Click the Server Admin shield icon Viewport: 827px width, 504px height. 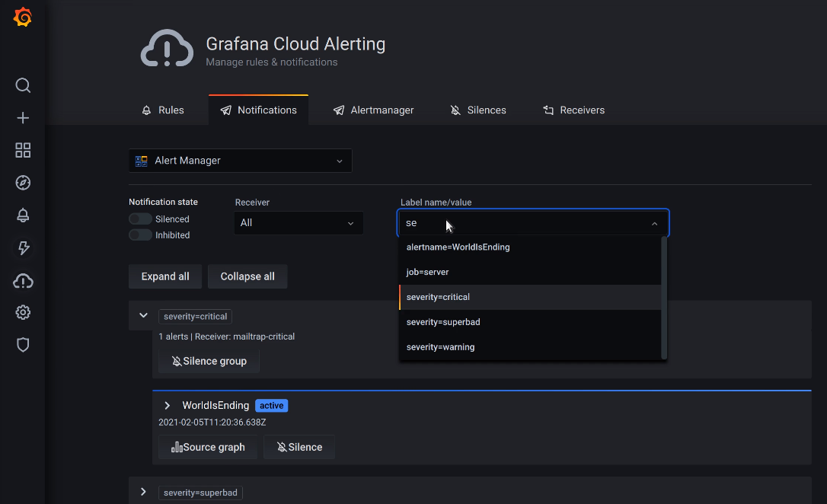(22, 344)
